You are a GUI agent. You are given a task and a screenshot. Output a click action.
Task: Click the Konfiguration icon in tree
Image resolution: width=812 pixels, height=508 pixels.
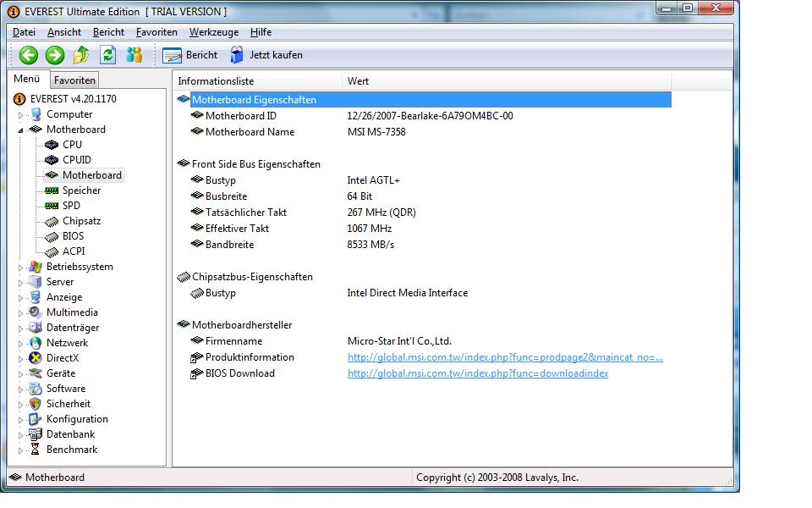pos(36,419)
